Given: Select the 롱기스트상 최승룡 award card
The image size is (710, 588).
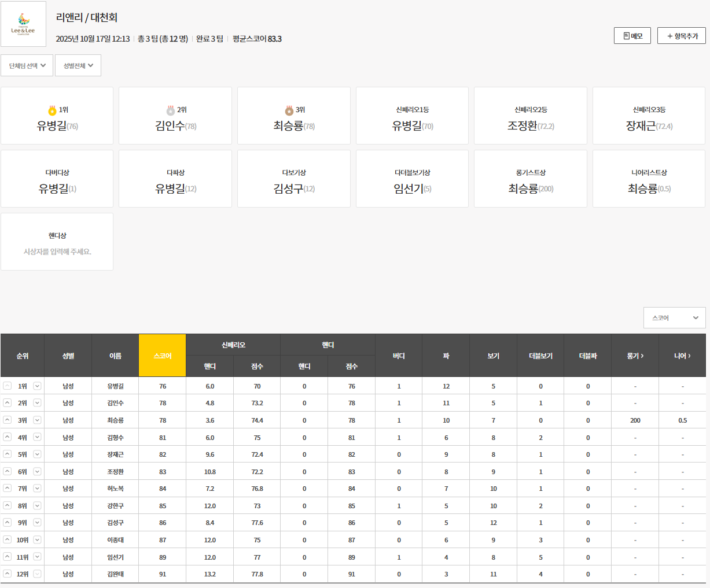Looking at the screenshot, I should (x=531, y=179).
